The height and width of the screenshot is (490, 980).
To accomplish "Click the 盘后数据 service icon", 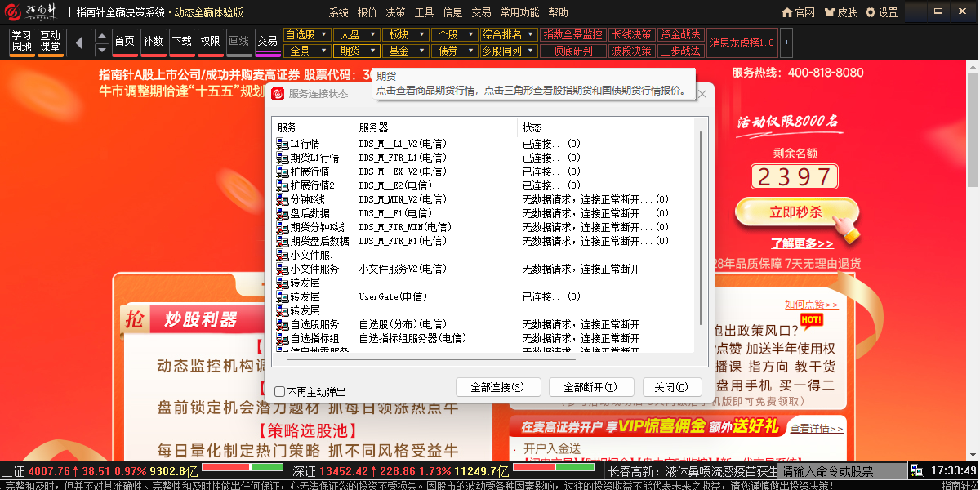I will pos(283,213).
